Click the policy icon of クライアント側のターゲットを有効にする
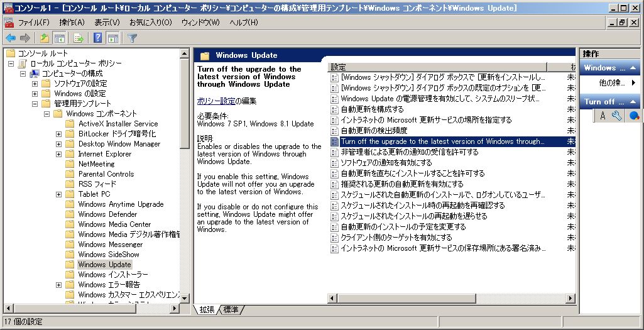The image size is (644, 330). pos(335,238)
